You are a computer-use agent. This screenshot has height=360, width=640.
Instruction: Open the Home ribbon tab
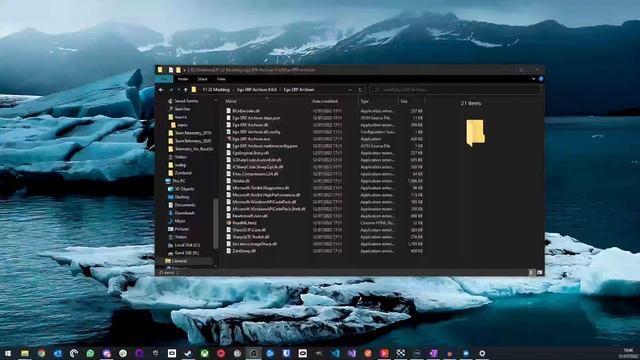183,79
